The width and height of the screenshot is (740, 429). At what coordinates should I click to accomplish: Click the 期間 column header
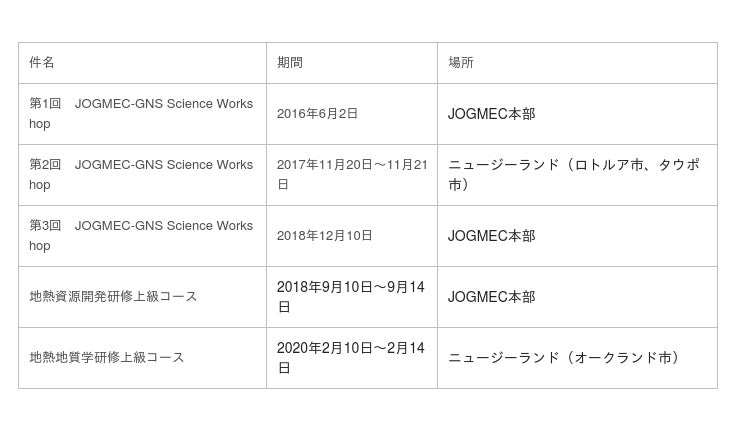(290, 63)
